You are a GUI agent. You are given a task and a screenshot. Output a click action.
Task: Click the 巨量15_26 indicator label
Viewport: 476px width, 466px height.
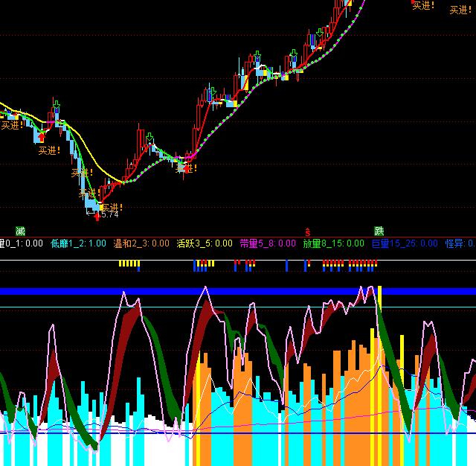(x=405, y=243)
